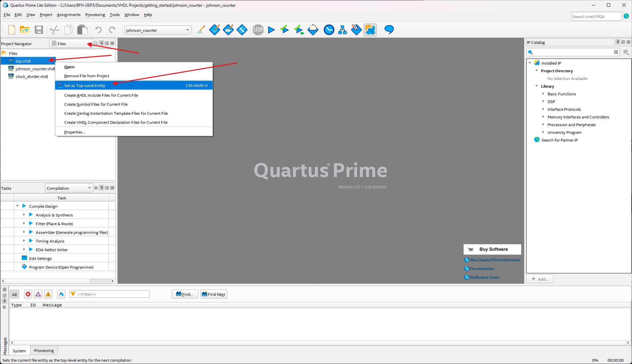Open the Processing menu in menu bar
The image size is (632, 364).
(x=95, y=15)
